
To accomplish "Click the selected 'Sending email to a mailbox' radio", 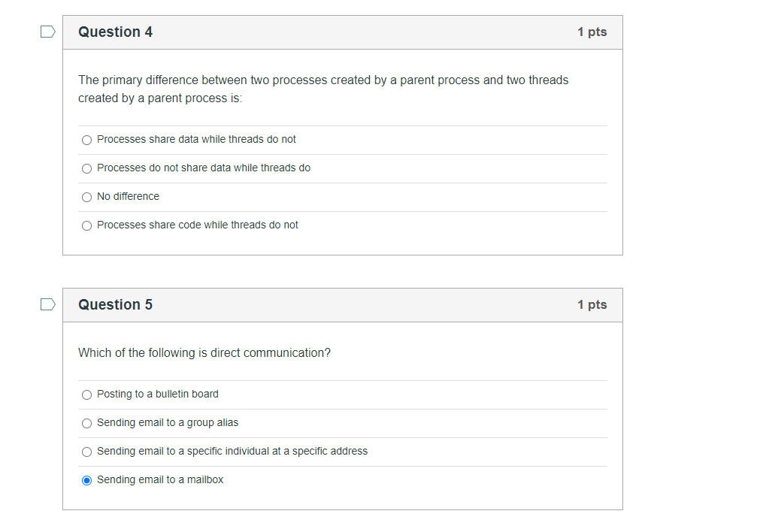I will (x=86, y=480).
